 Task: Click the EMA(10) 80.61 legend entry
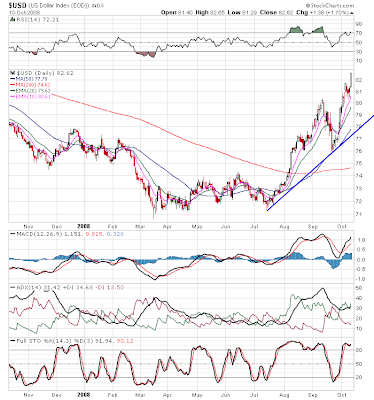coord(33,97)
